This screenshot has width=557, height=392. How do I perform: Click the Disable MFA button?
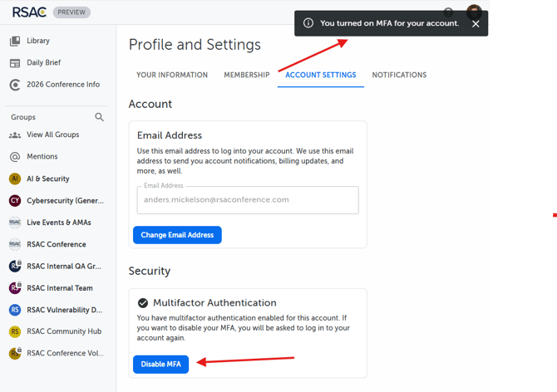(x=161, y=365)
